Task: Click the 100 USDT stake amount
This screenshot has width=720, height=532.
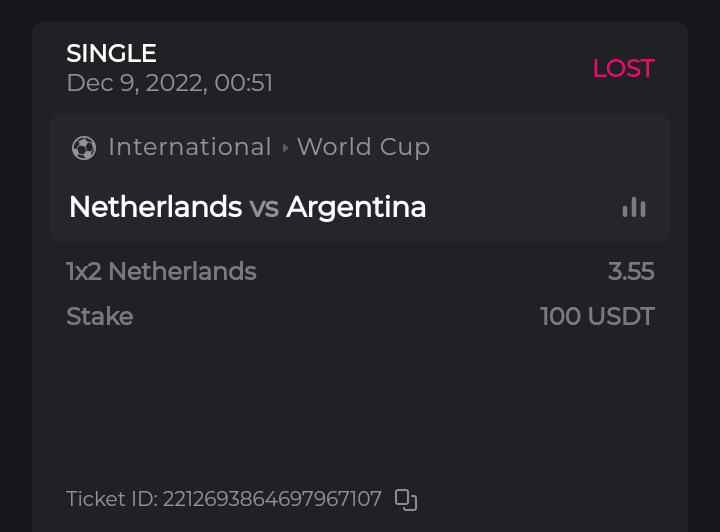Action: 597,317
